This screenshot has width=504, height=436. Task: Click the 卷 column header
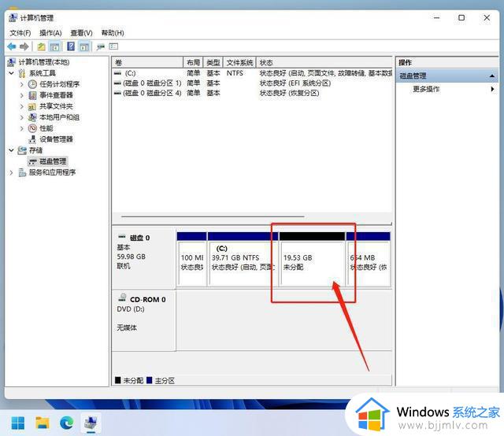click(148, 62)
